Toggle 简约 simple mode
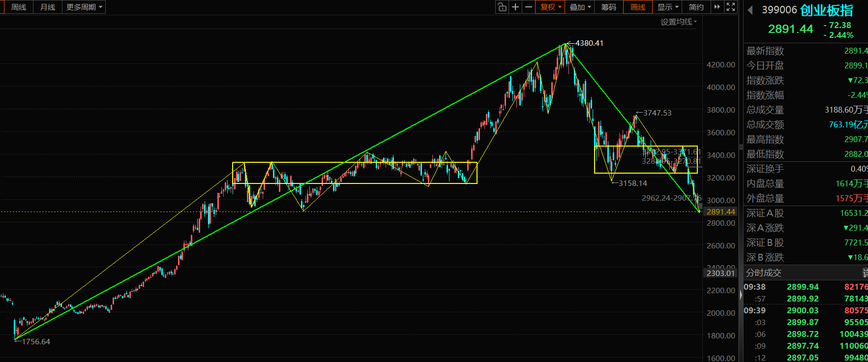868x362 pixels. [x=696, y=7]
